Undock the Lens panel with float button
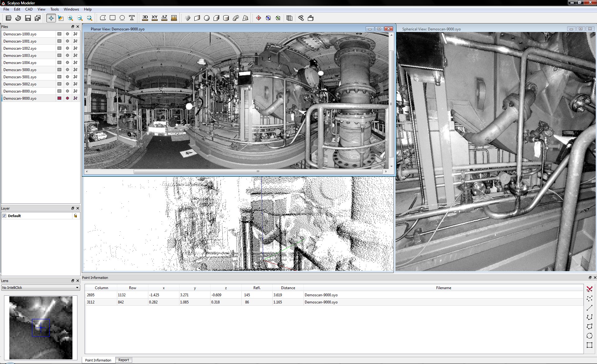 click(73, 281)
